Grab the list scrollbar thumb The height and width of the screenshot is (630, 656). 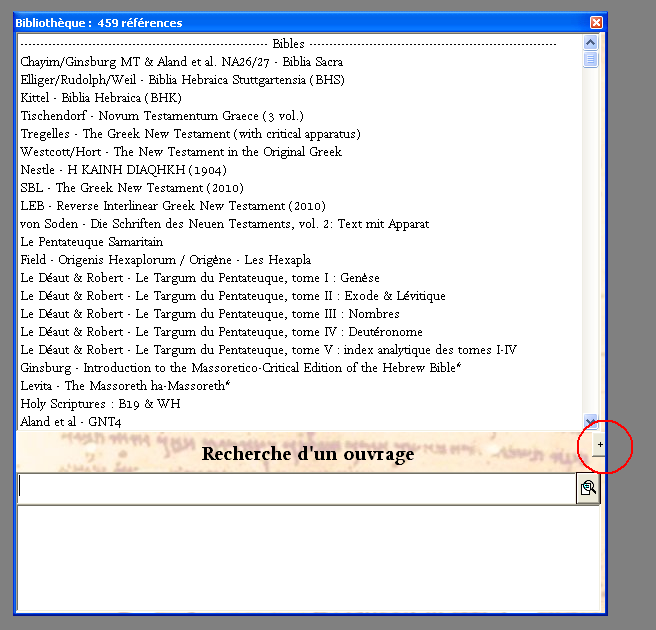(x=590, y=59)
